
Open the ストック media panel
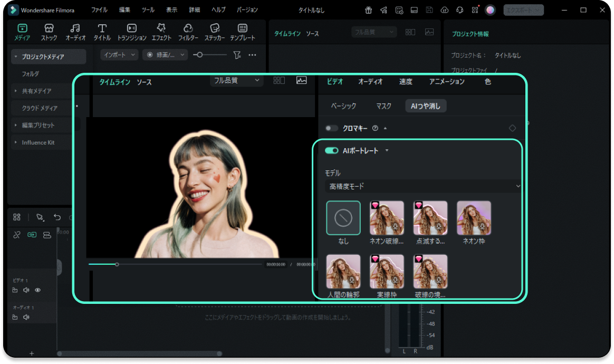coord(49,32)
